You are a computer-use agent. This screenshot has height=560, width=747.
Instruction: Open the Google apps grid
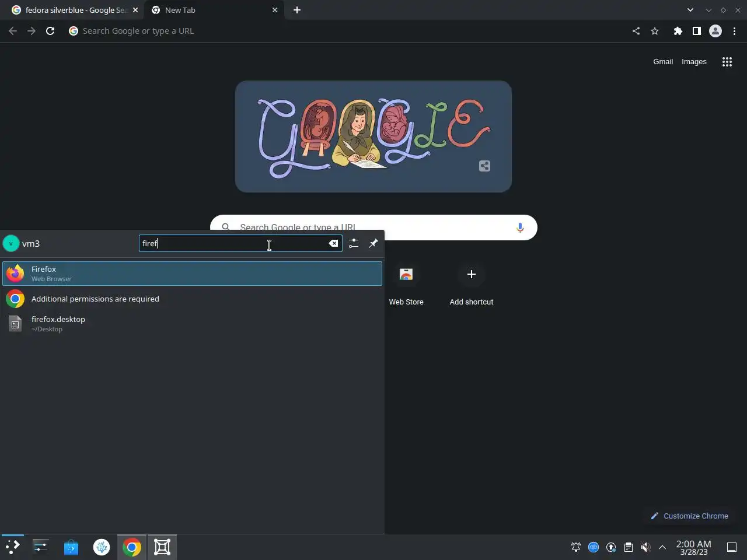[727, 61]
